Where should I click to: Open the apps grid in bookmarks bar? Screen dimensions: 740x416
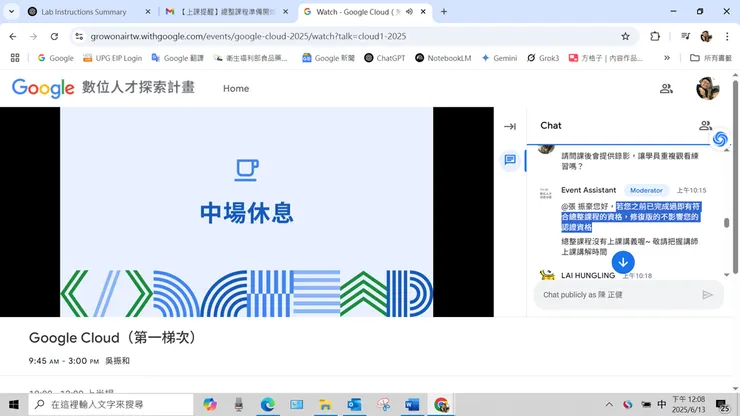click(x=15, y=58)
